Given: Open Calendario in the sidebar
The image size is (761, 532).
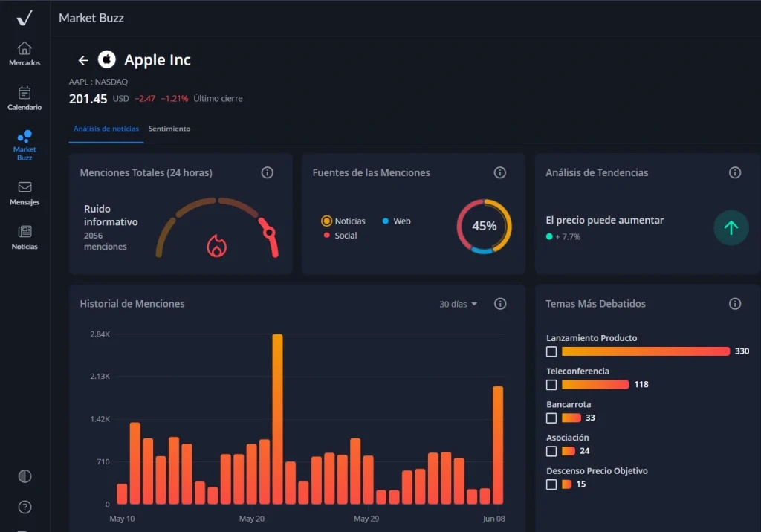Looking at the screenshot, I should (x=25, y=98).
